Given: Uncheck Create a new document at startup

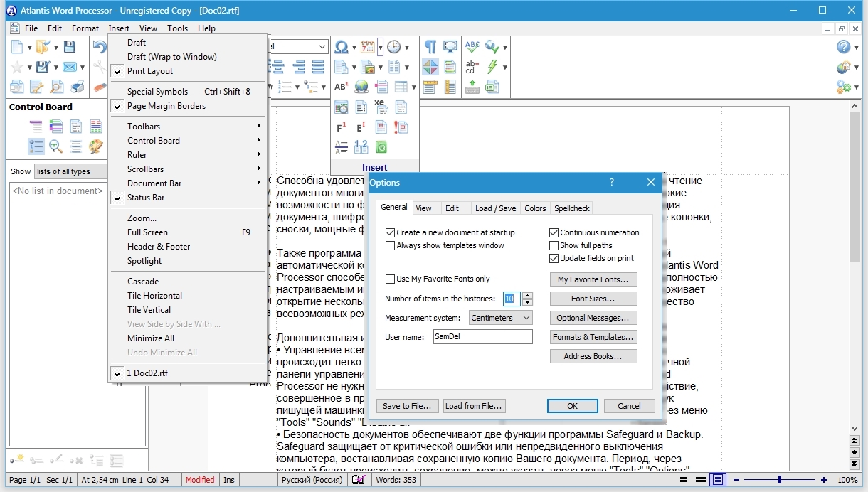Looking at the screenshot, I should [x=390, y=232].
